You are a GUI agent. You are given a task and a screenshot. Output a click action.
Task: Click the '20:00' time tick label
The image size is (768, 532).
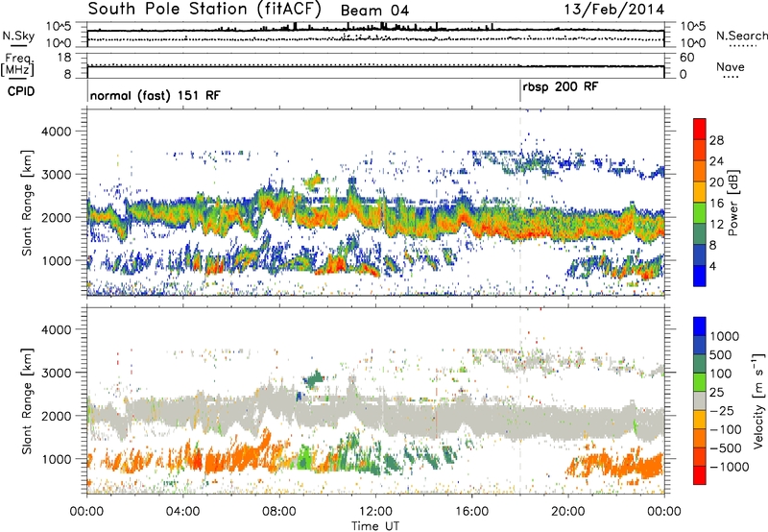(x=568, y=512)
